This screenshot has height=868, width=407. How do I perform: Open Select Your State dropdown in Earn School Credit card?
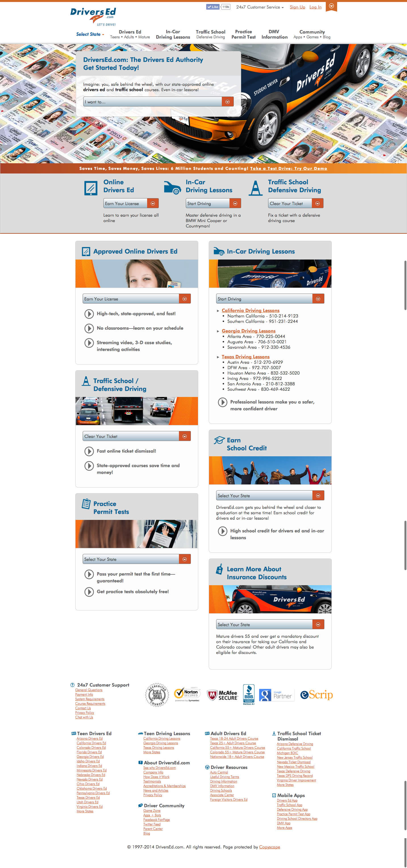point(270,496)
